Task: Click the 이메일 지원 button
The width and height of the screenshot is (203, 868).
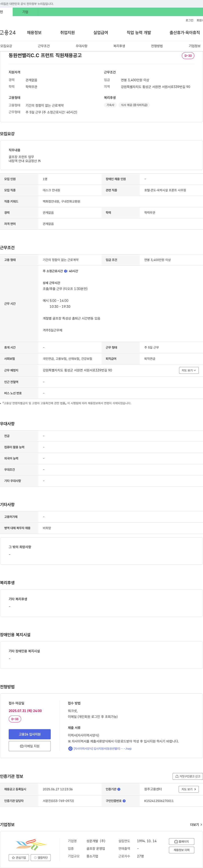Action: [x=30, y=746]
